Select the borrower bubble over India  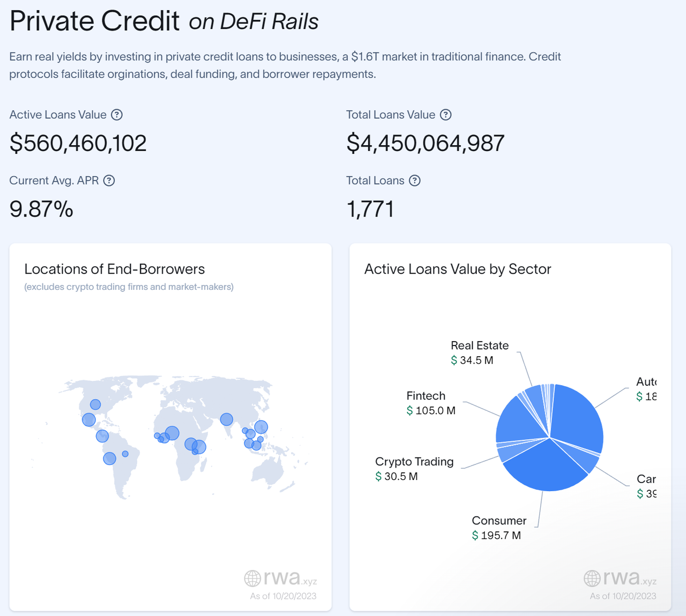pyautogui.click(x=227, y=419)
